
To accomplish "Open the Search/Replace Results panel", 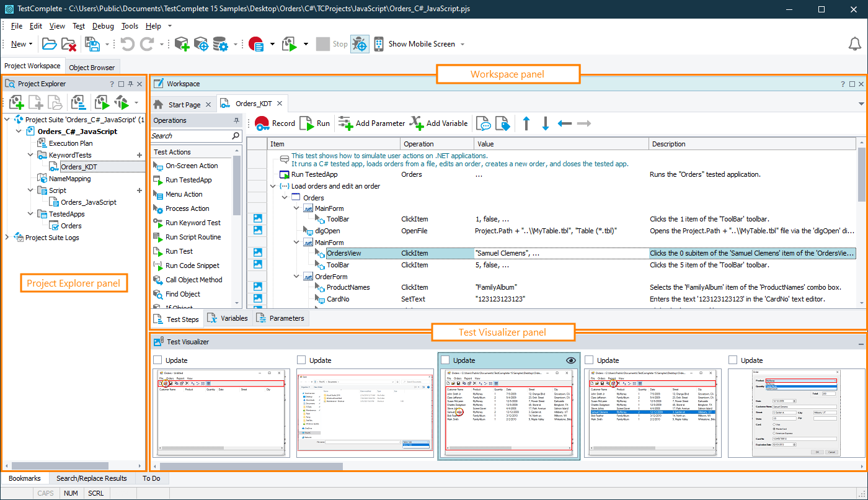I will pos(92,478).
